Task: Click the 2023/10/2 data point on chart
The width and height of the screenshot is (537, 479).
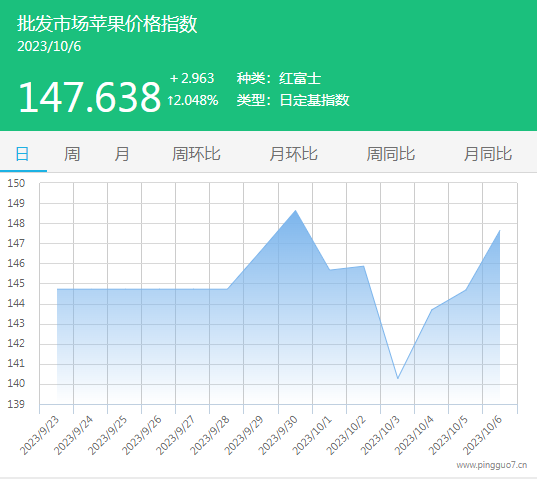Action: click(363, 266)
